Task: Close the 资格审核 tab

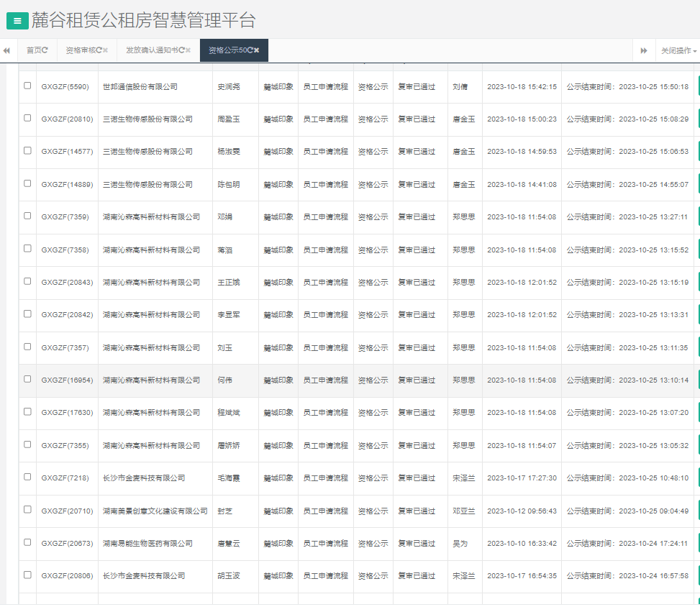Action: pos(105,50)
